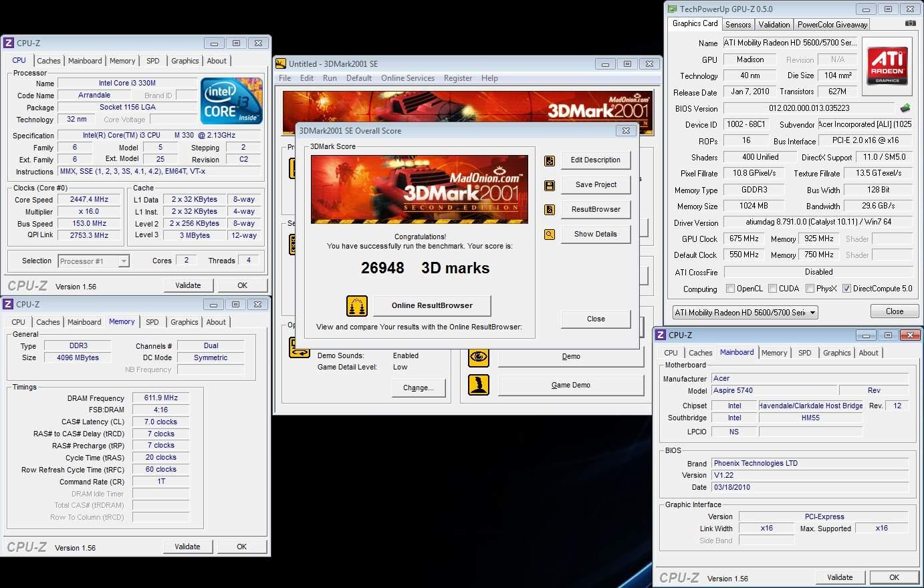Click the GPU-Z title bar icon

pos(672,9)
